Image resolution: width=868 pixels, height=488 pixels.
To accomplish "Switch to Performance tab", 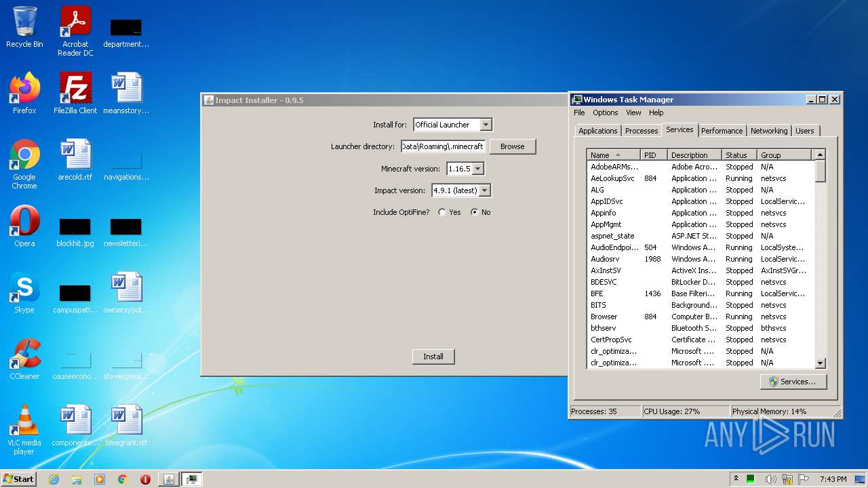I will click(x=722, y=131).
